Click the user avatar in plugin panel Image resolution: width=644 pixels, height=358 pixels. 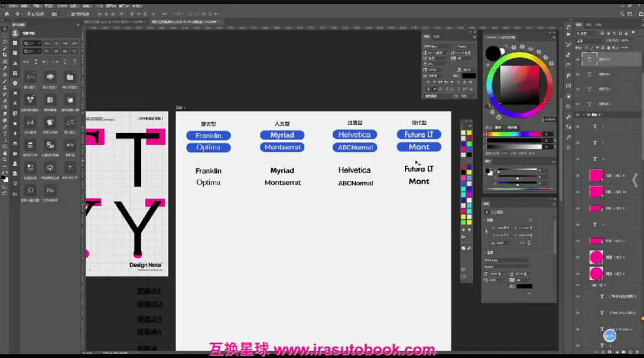[x=15, y=33]
